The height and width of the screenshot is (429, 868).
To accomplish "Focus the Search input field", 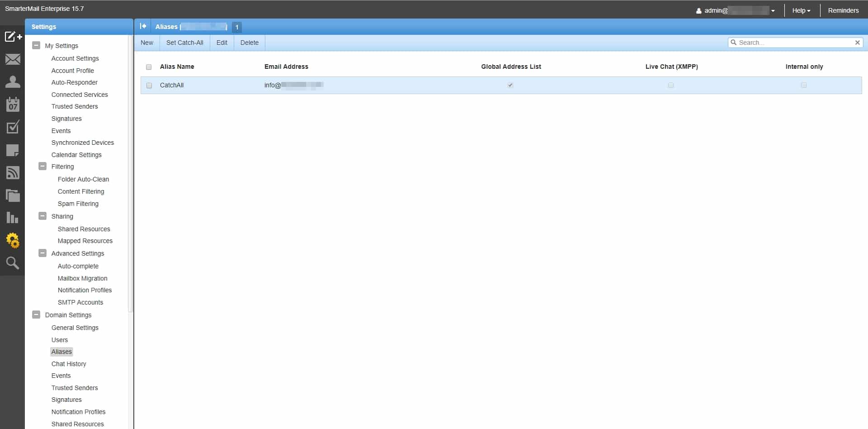I will pyautogui.click(x=795, y=43).
